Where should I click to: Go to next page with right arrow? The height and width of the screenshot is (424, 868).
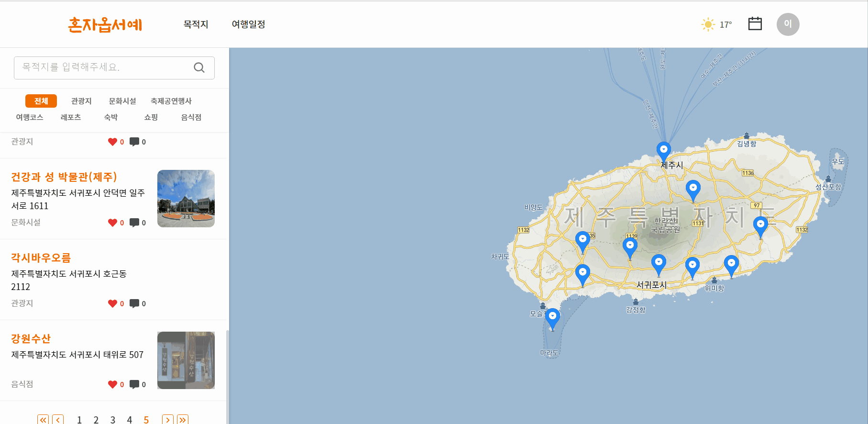point(168,420)
